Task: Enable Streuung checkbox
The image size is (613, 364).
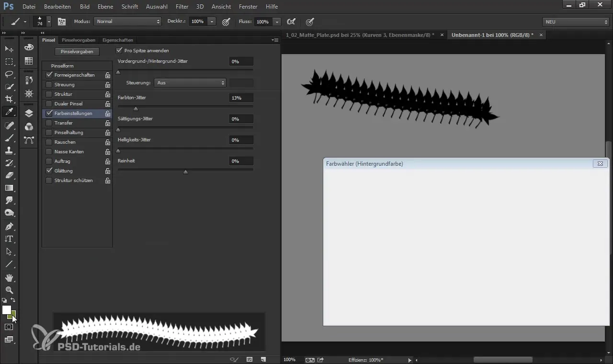Action: pyautogui.click(x=49, y=85)
